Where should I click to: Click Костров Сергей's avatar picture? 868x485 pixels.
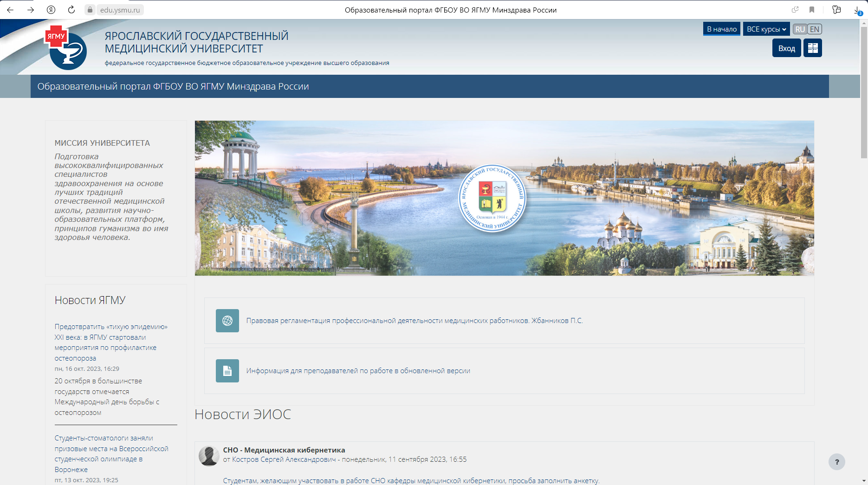(209, 456)
